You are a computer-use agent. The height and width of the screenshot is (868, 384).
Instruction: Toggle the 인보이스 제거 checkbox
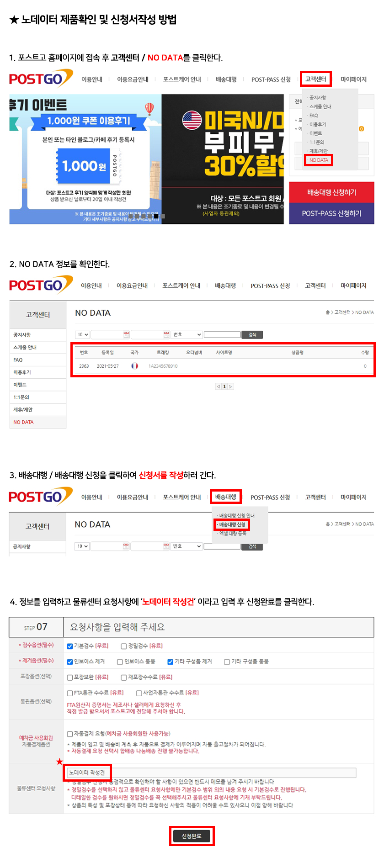coord(70,662)
